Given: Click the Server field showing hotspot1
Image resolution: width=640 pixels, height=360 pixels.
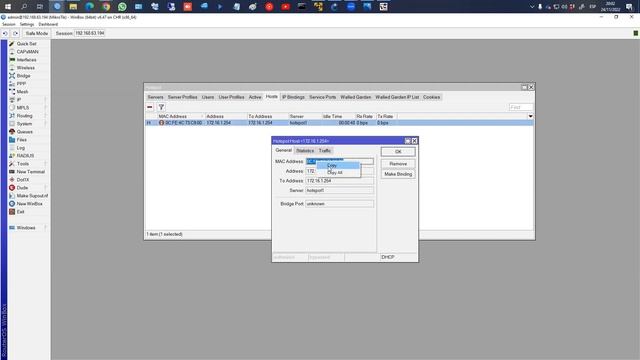Looking at the screenshot, I should [340, 190].
